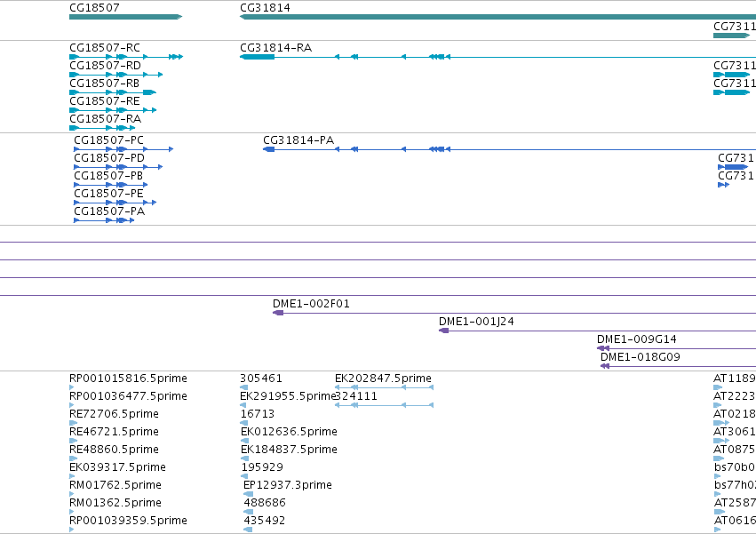Click the CG18507-RB final exon block
Image resolution: width=756 pixels, height=534 pixels.
150,92
